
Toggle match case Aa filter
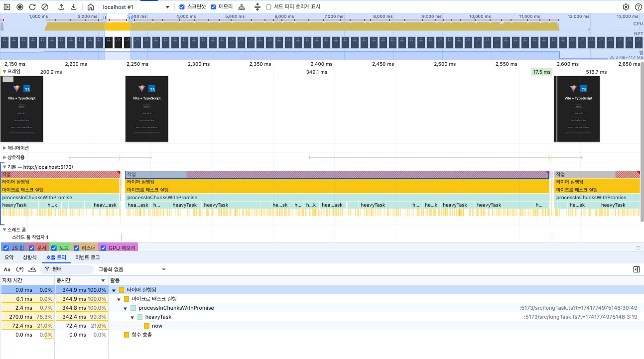tap(7, 269)
